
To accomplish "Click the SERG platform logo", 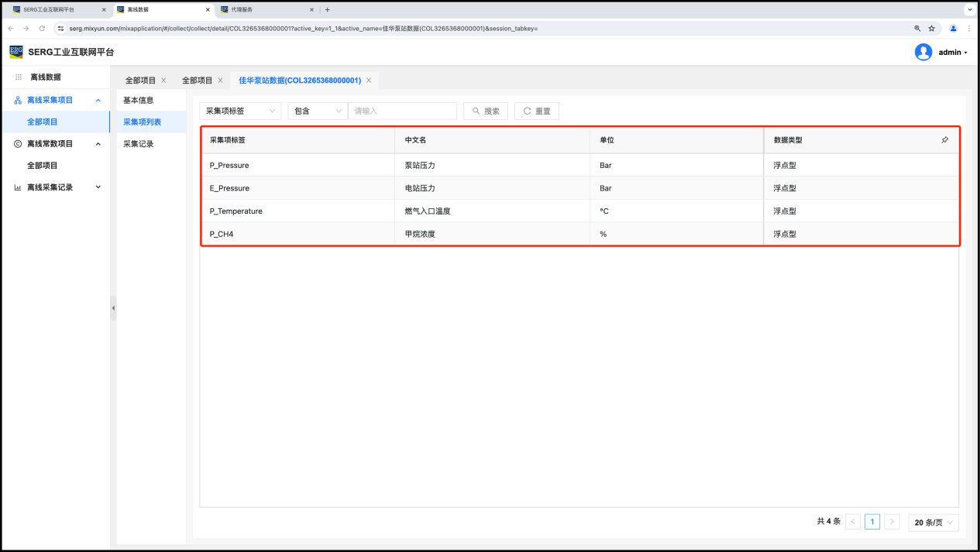I will tap(16, 52).
